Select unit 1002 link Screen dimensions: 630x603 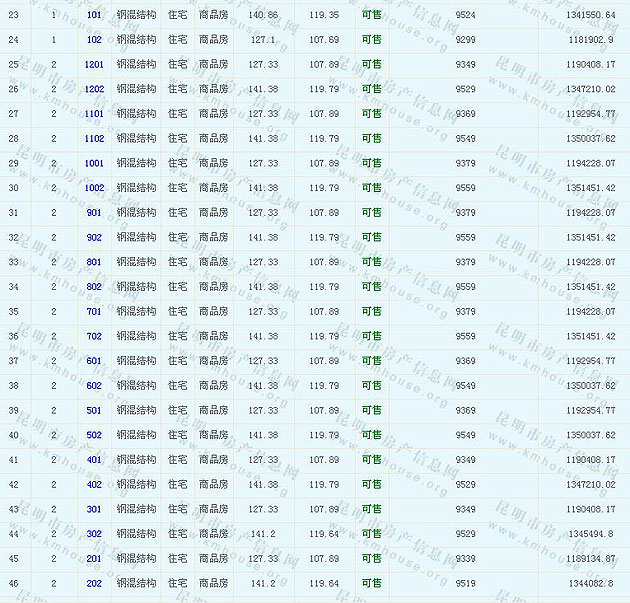coord(94,188)
